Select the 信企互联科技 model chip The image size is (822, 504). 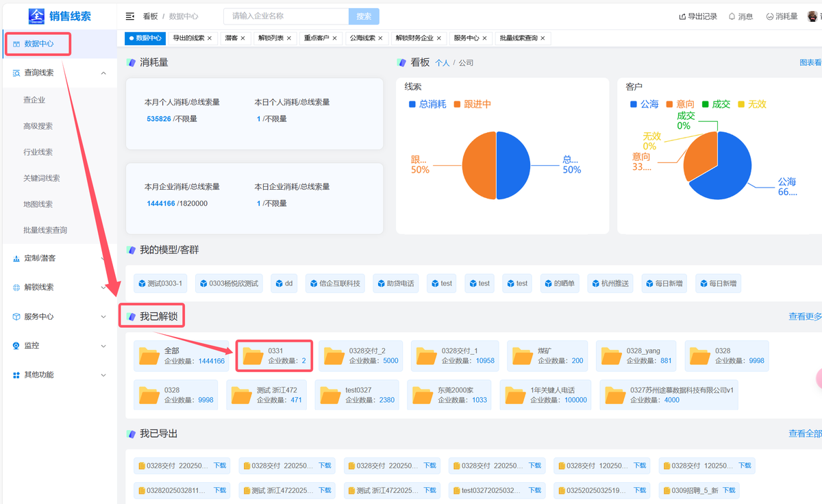pyautogui.click(x=335, y=283)
